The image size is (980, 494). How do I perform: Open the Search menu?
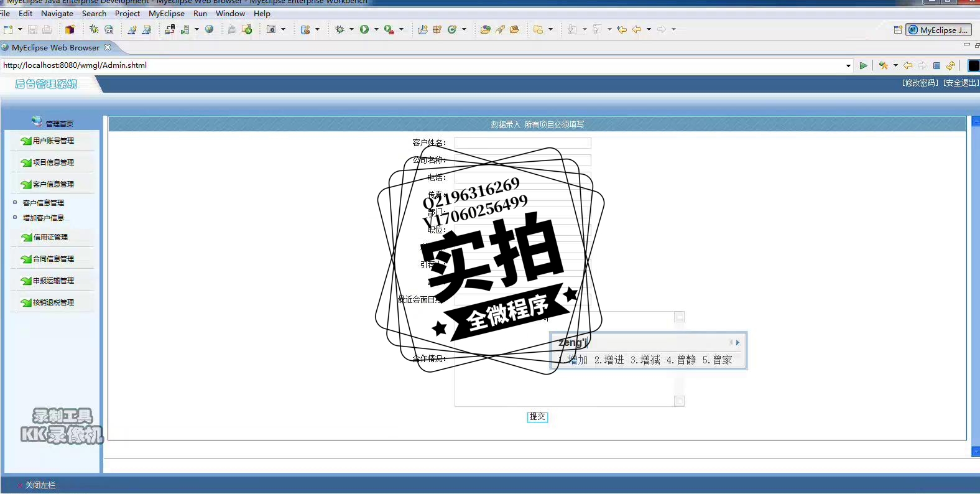tap(94, 13)
